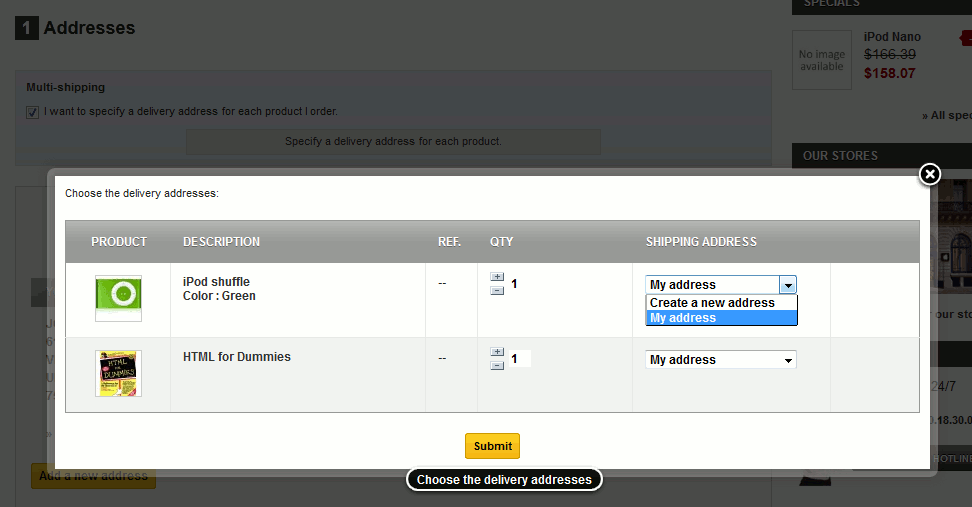Click the 'Add a new address' button
972x507 pixels.
[93, 476]
